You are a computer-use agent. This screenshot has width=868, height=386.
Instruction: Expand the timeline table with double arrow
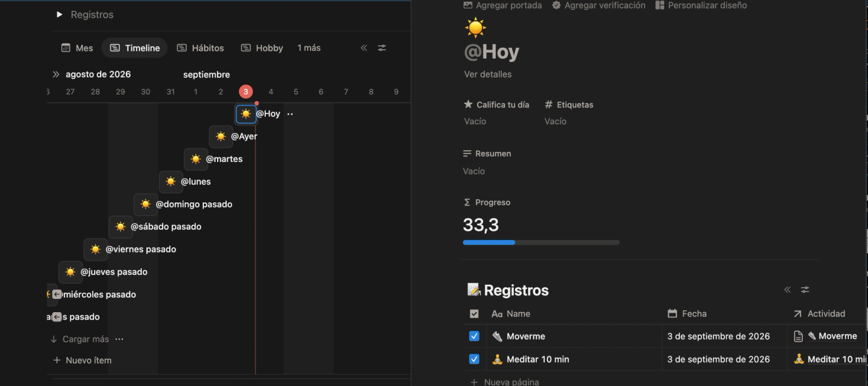point(56,74)
